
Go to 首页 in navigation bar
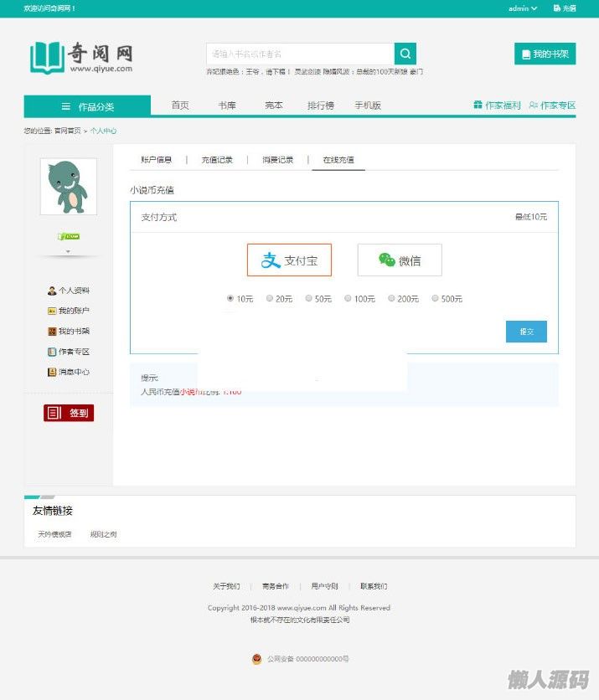[x=180, y=106]
